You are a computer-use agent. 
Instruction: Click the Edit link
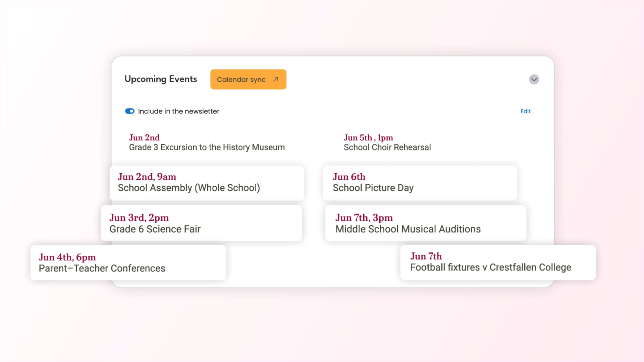[525, 111]
